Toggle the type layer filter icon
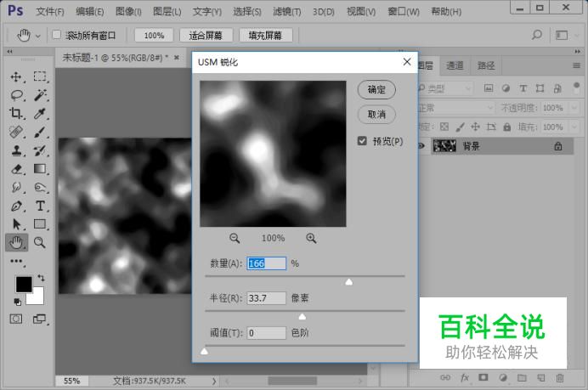This screenshot has width=588, height=390. coord(523,88)
